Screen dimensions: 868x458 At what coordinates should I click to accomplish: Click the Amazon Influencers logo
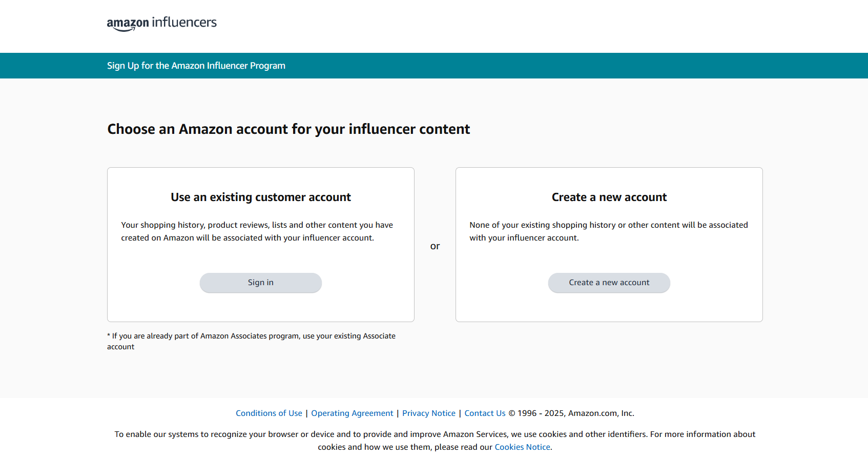(x=162, y=24)
